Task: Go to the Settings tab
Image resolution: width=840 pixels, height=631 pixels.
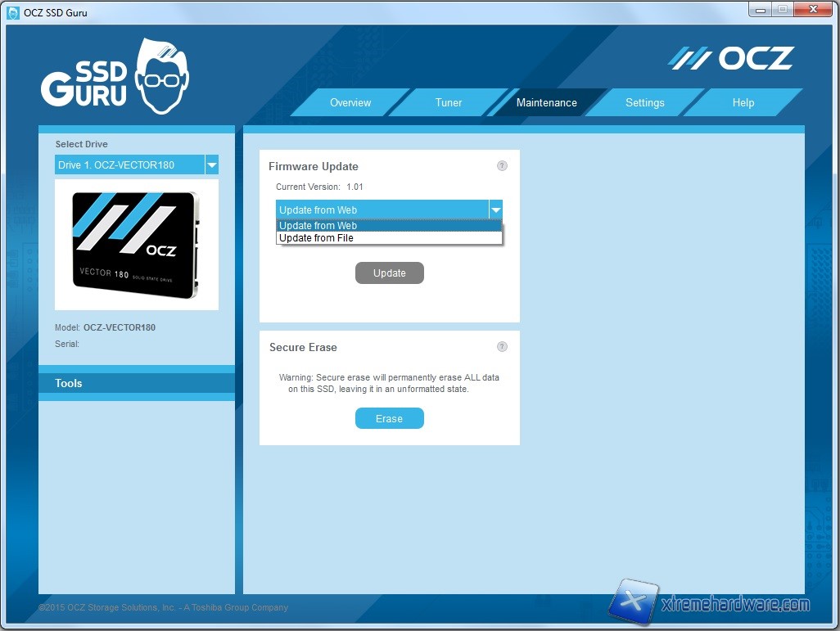Action: [x=644, y=102]
